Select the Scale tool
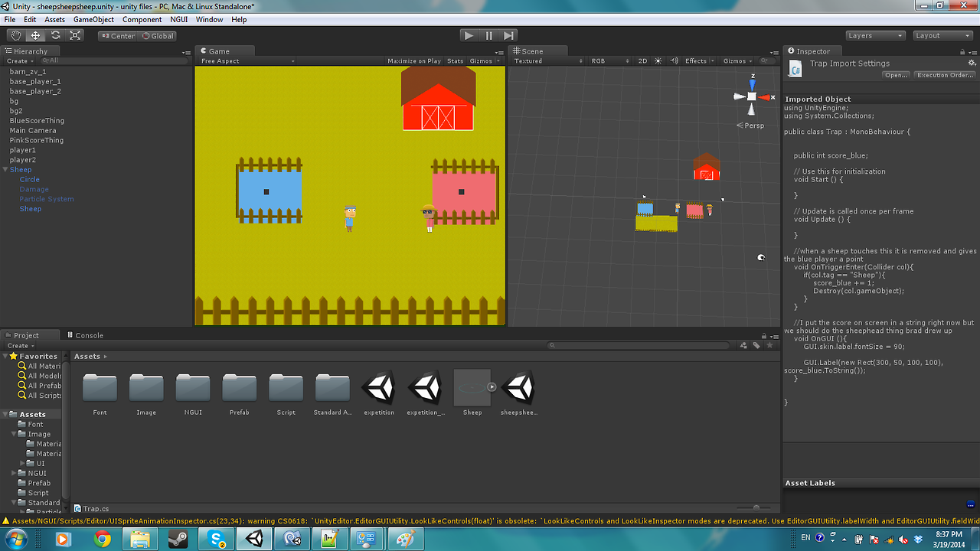The height and width of the screenshot is (551, 980). (x=75, y=35)
